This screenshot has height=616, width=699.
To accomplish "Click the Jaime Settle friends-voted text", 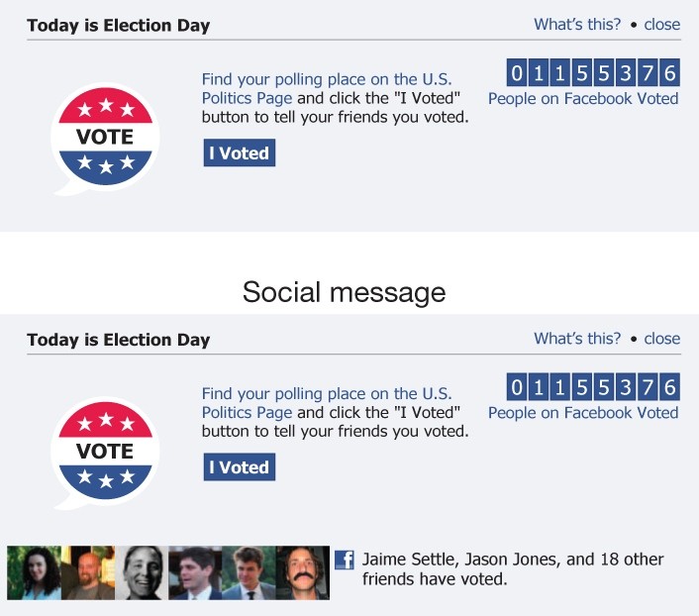I will pyautogui.click(x=512, y=568).
